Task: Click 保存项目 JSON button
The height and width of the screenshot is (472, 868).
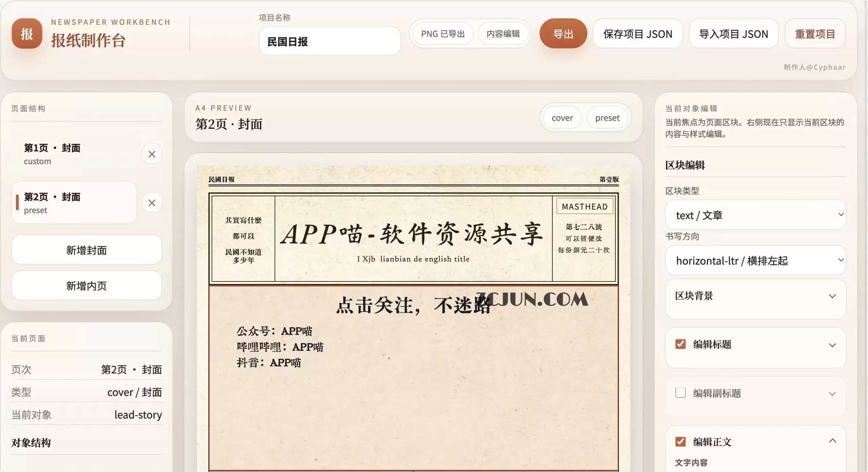Action: tap(637, 34)
